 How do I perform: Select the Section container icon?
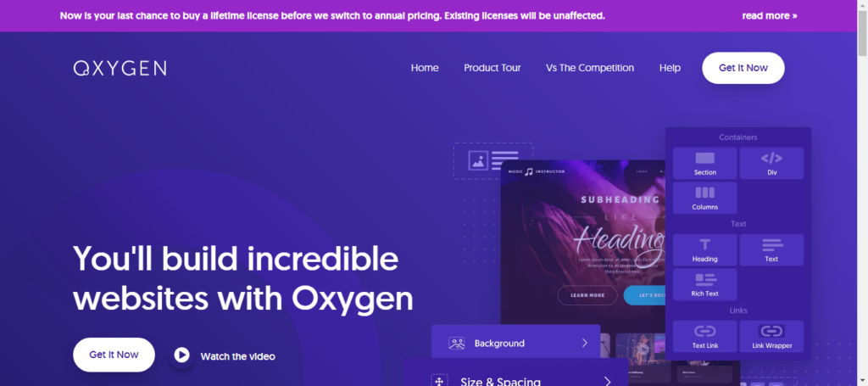pos(704,159)
